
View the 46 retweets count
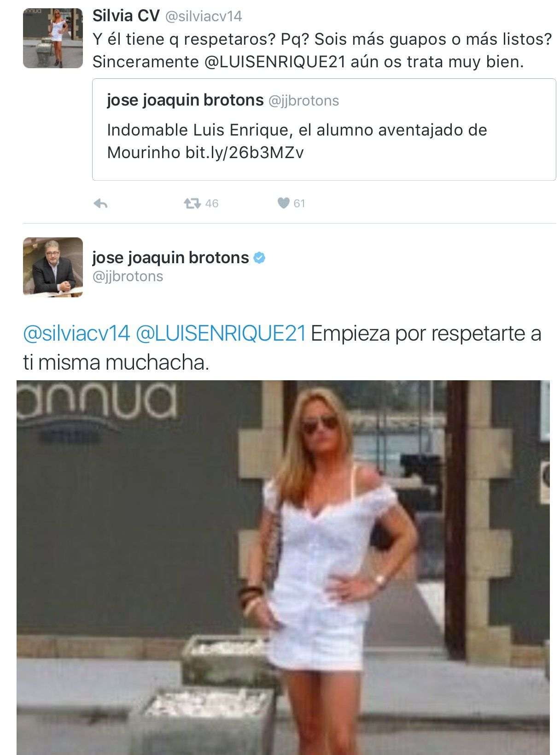coord(212,203)
